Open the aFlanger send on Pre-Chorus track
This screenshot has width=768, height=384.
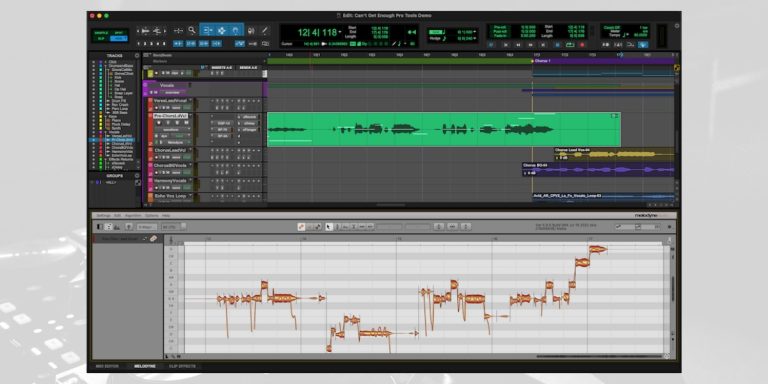250,130
